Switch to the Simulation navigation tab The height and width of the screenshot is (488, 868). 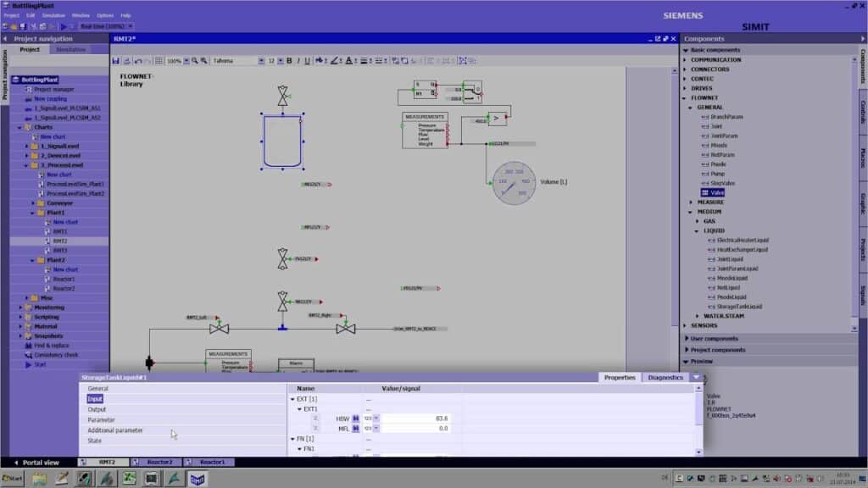71,49
